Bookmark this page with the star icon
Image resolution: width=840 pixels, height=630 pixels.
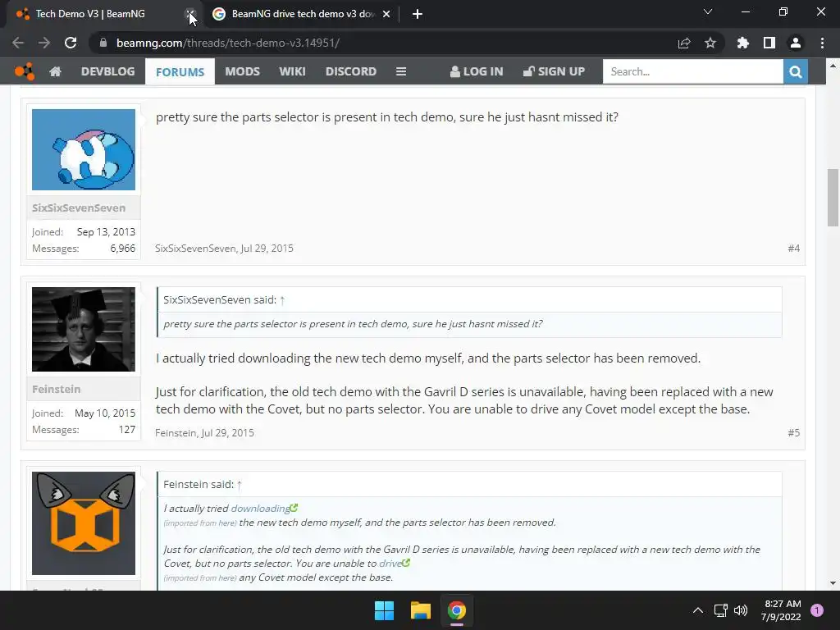pos(710,43)
